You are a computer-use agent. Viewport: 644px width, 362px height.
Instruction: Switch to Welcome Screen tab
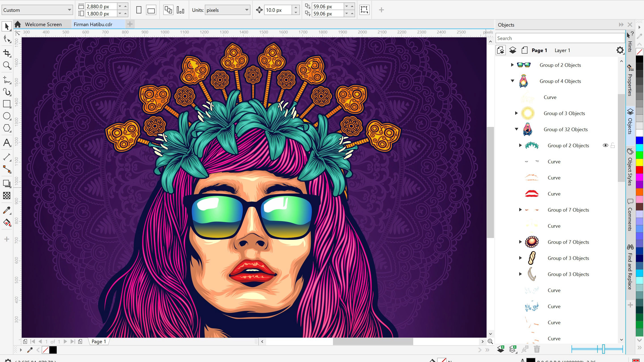[43, 24]
